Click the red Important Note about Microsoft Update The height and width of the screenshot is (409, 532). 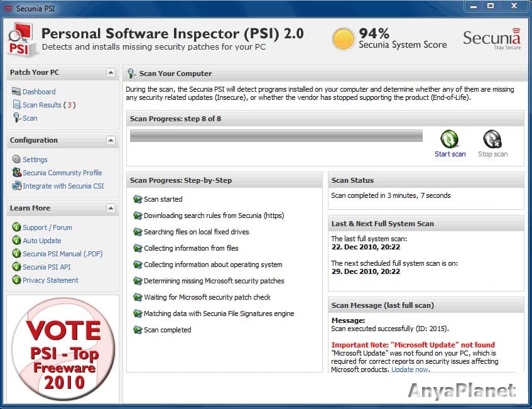coord(413,345)
